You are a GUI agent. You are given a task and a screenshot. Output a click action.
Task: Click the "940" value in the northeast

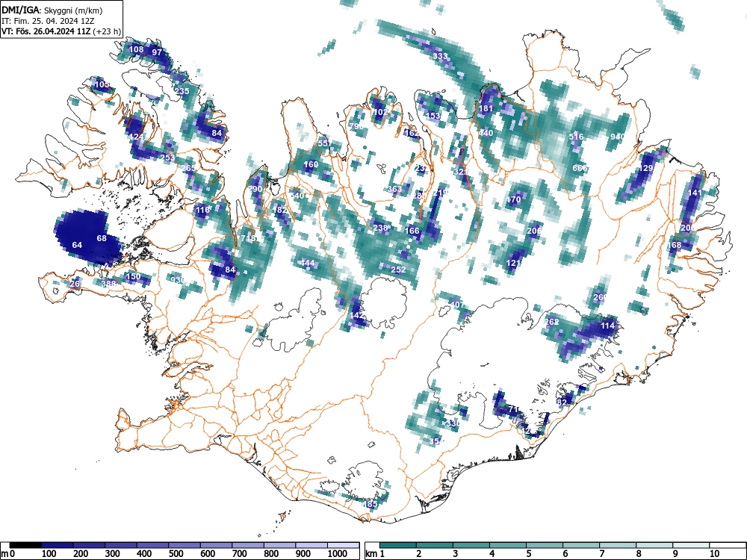point(617,137)
